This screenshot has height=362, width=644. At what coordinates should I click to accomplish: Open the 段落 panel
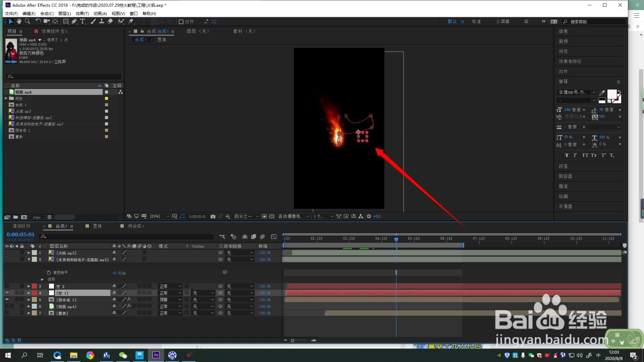(x=563, y=166)
